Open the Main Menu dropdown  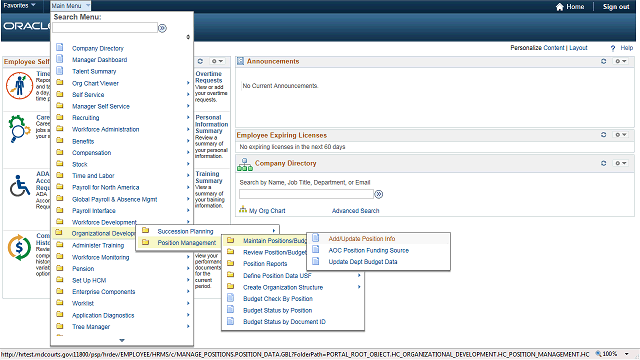click(70, 6)
